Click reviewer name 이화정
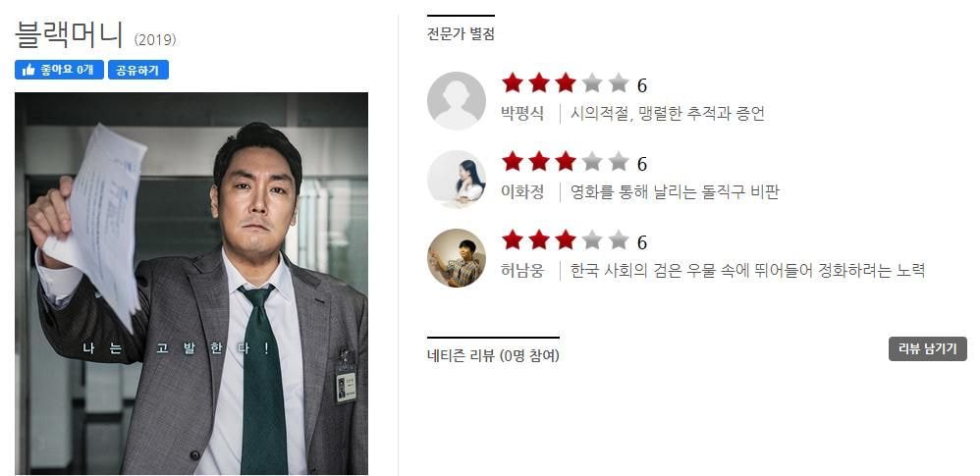Image resolution: width=980 pixels, height=476 pixels. coord(522,192)
